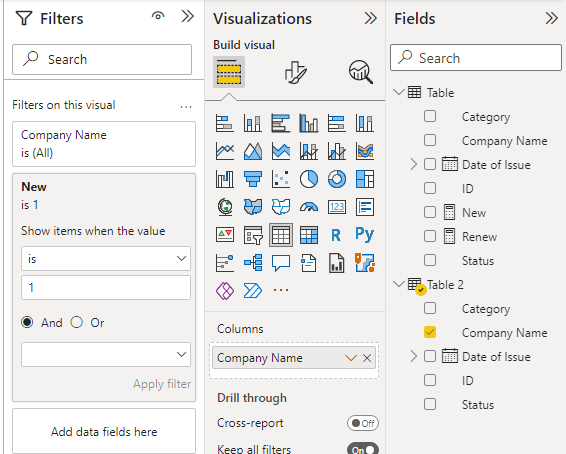Viewport: 566px width, 454px height.
Task: Open Filters on this visual options
Action: coord(186,106)
